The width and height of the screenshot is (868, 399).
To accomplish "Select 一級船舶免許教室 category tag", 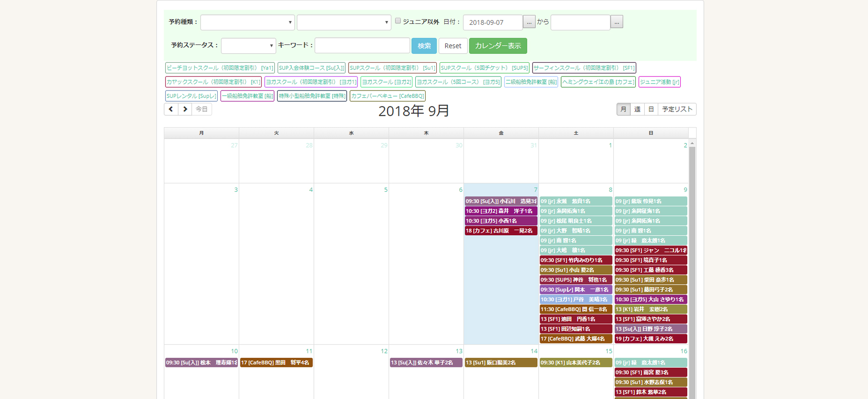I will pos(248,96).
